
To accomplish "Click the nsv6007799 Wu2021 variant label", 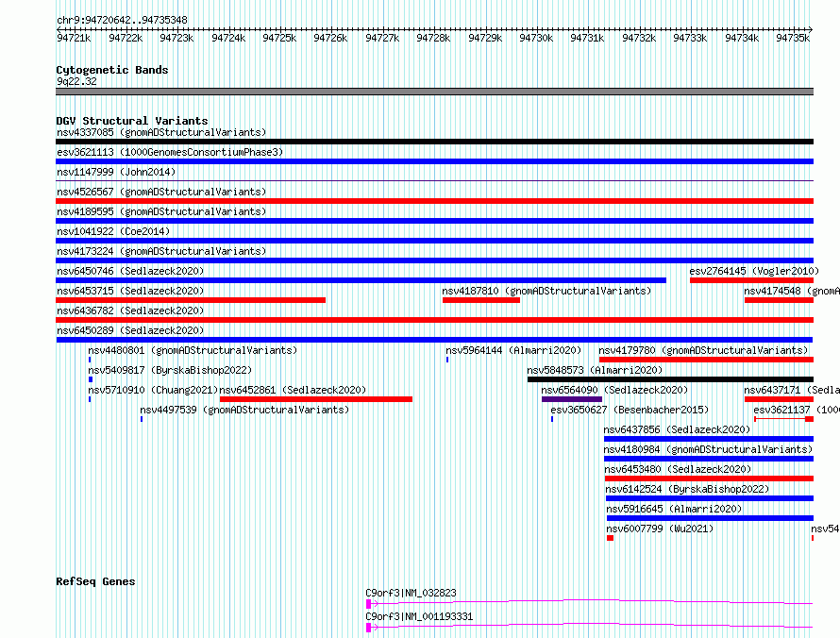I will point(660,529).
